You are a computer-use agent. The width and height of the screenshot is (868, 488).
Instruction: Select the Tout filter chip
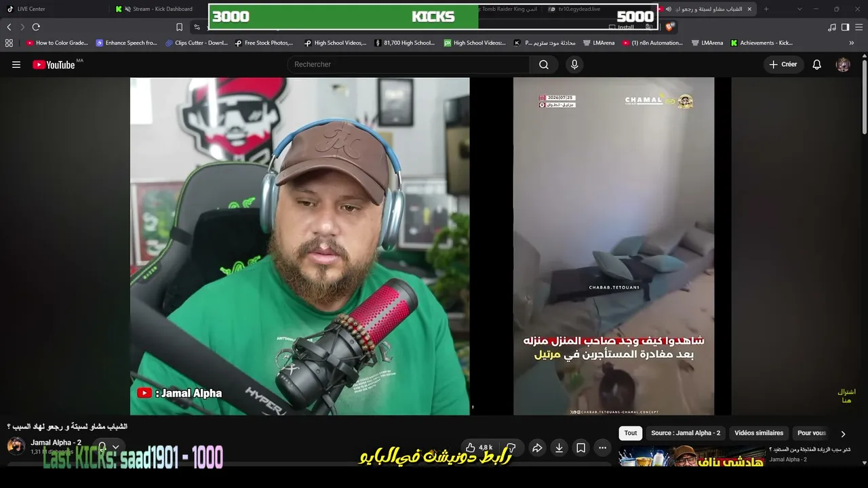[631, 433]
